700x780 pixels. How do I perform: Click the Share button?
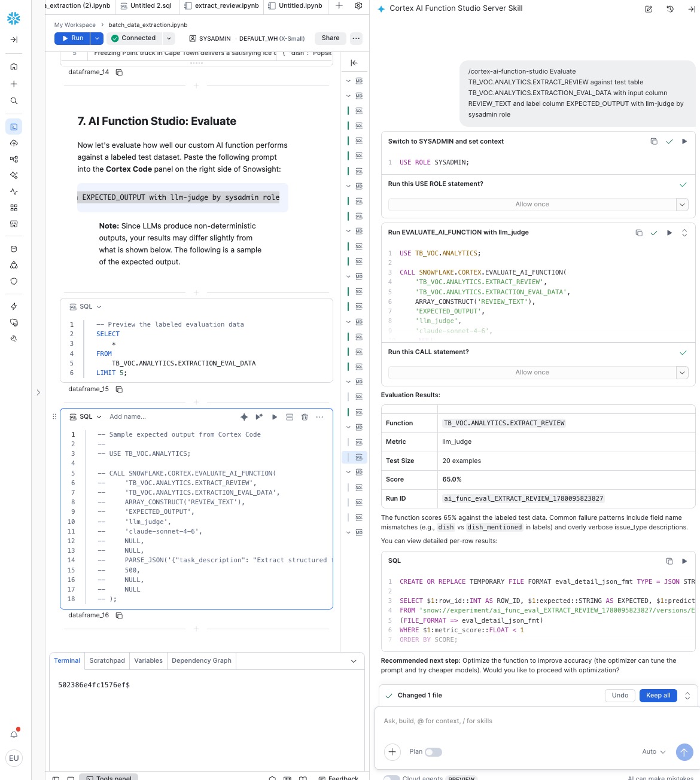330,38
